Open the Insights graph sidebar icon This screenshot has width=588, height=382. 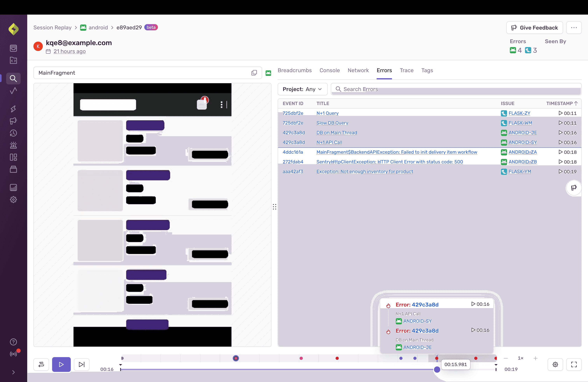click(13, 91)
